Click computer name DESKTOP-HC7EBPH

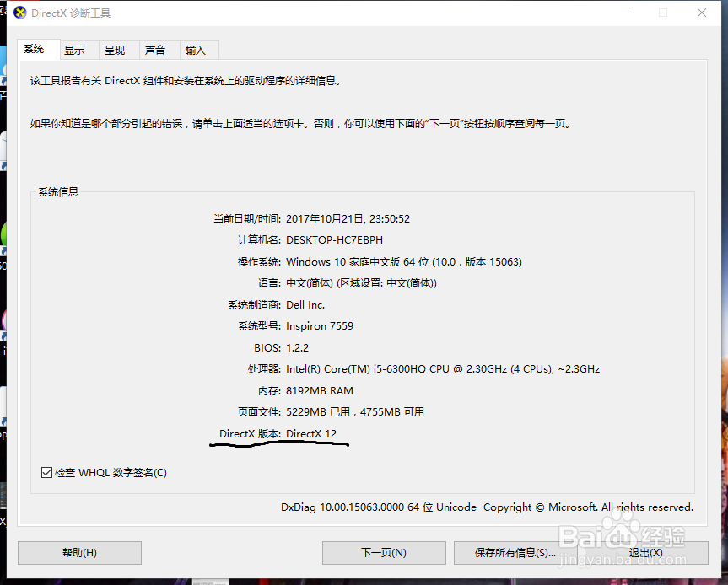[334, 240]
